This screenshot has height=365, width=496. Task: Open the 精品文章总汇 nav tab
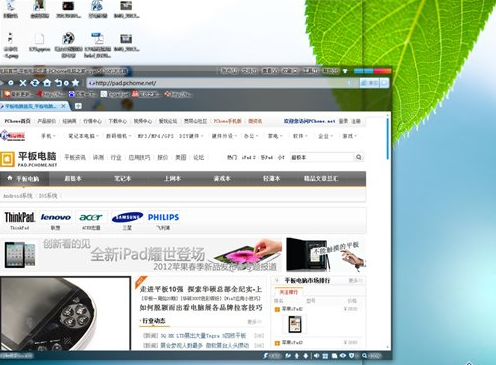[x=321, y=179]
